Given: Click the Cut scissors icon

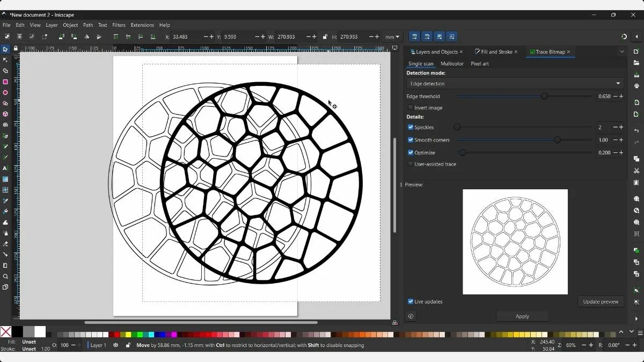Looking at the screenshot, I should [x=636, y=171].
